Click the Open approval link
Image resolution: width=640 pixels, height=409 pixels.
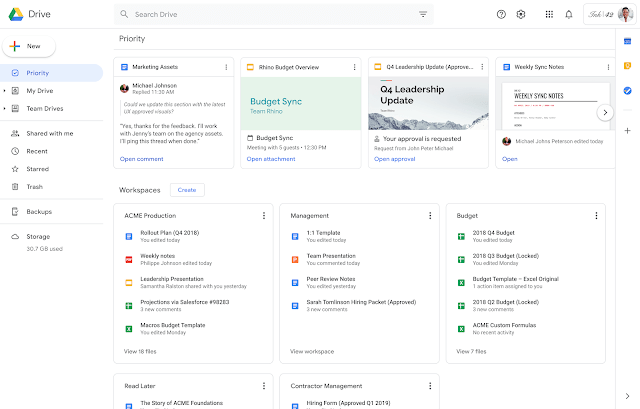394,159
